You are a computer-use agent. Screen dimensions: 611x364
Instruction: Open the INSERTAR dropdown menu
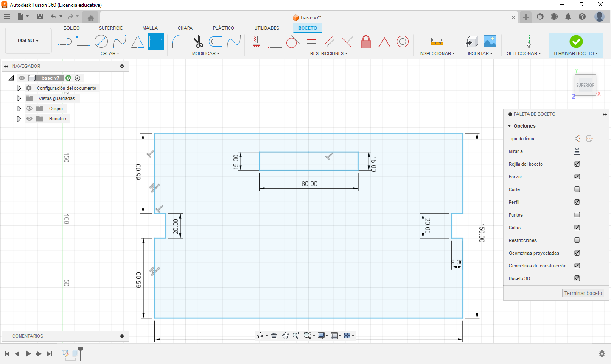(480, 53)
